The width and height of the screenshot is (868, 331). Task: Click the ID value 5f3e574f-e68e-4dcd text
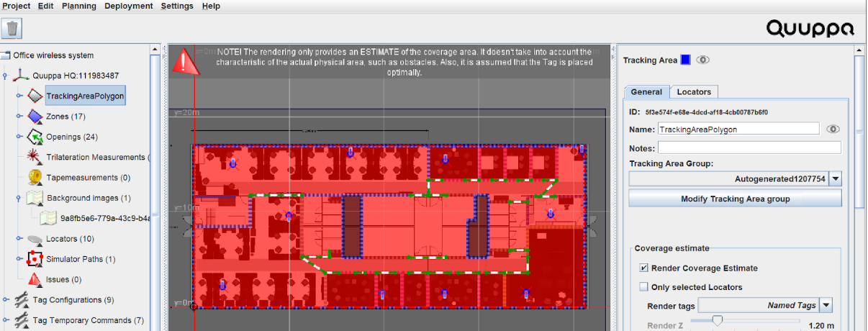coord(706,112)
